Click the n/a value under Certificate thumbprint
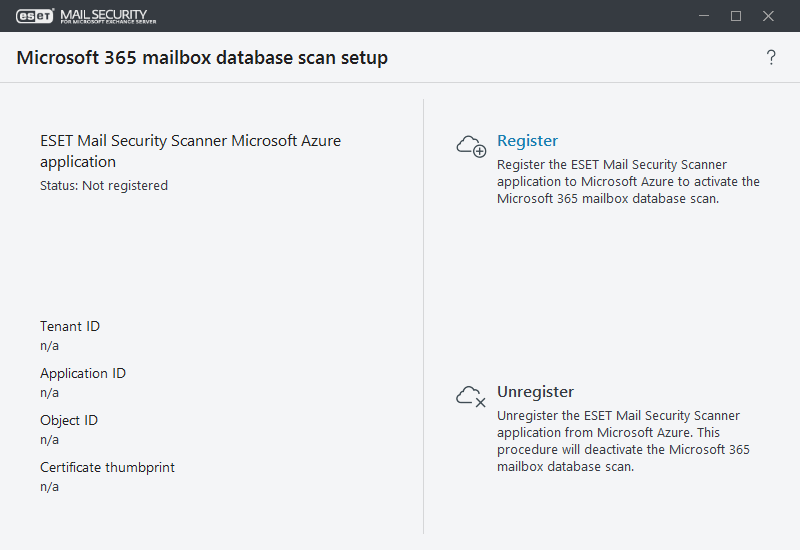 [49, 486]
